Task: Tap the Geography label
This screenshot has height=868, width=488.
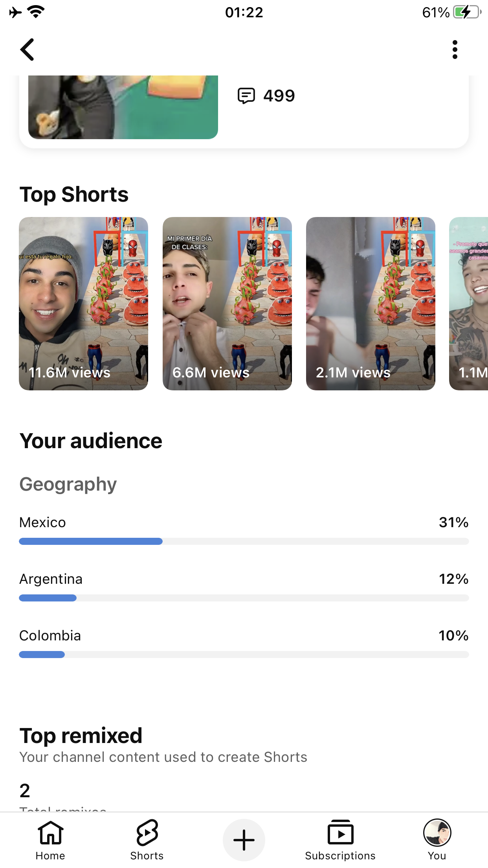Action: click(x=68, y=484)
